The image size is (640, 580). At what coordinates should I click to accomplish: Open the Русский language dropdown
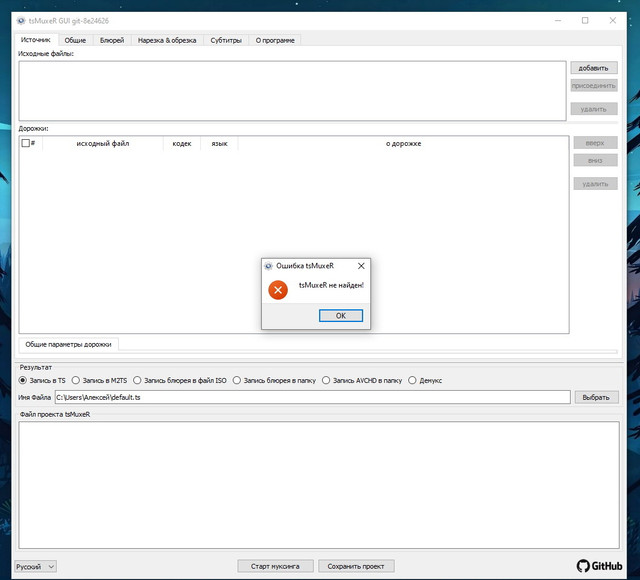36,567
